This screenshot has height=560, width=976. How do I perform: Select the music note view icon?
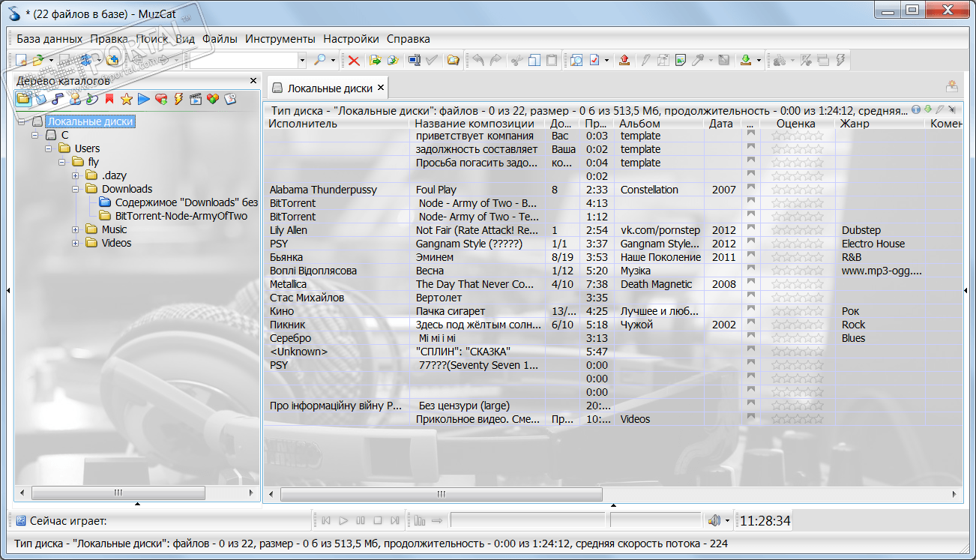pos(57,99)
